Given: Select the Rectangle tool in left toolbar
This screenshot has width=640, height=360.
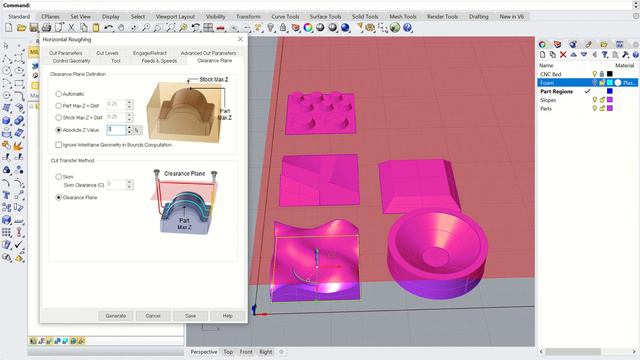Looking at the screenshot, I should 19,83.
